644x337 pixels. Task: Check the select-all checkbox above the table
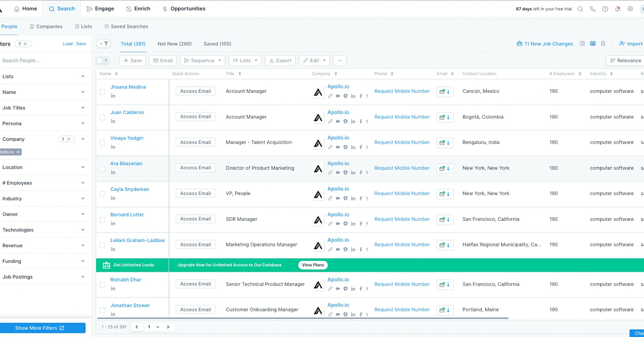[x=100, y=60]
